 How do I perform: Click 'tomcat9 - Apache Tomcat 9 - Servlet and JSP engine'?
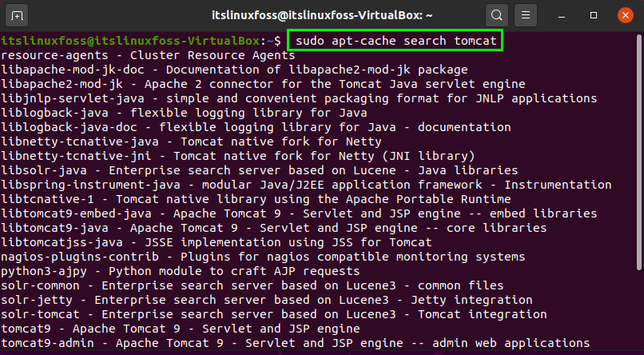[x=181, y=329]
